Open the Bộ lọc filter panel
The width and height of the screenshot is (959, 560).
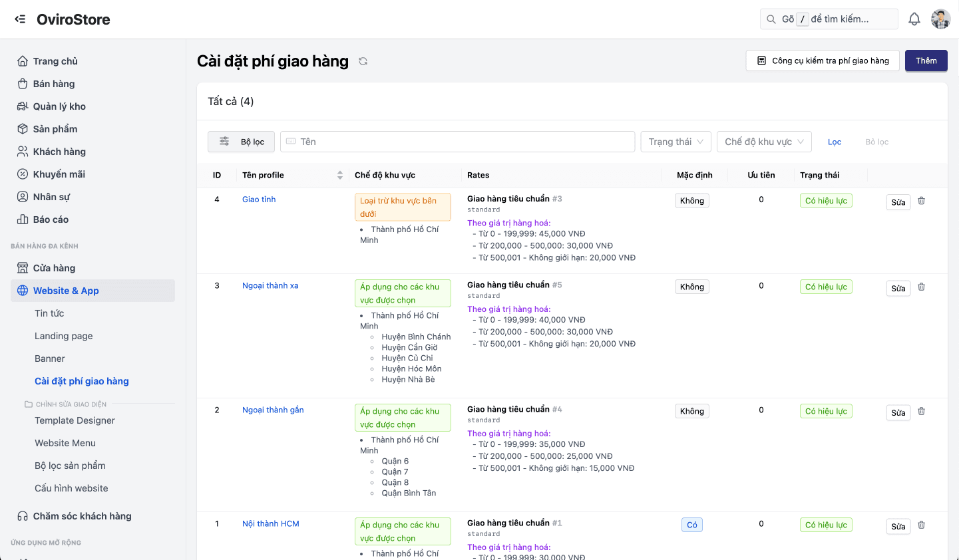point(242,142)
